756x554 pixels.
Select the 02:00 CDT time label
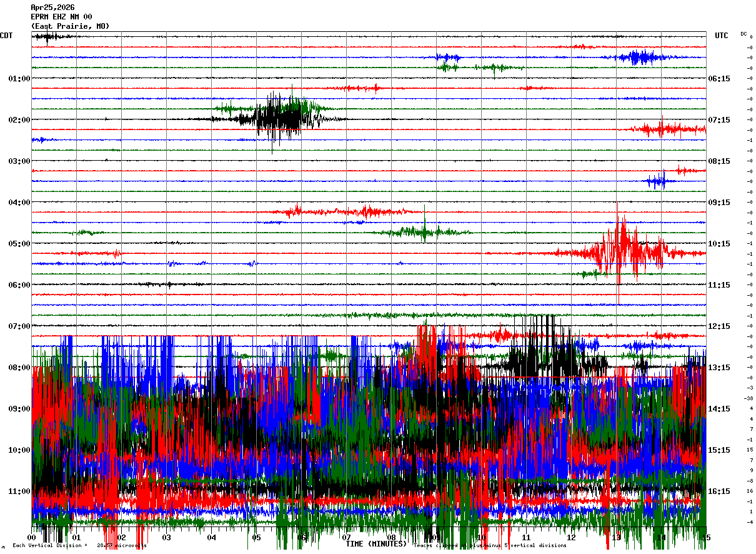click(19, 120)
